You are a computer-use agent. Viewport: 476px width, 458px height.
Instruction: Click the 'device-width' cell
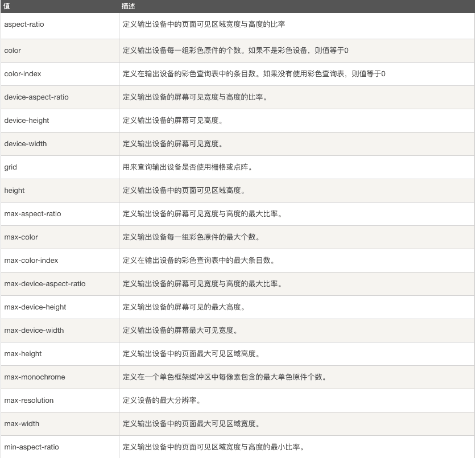(x=60, y=144)
